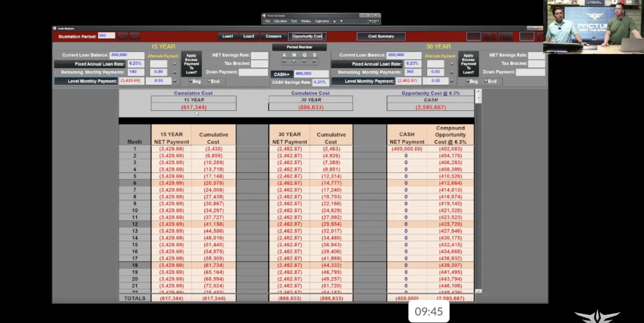The width and height of the screenshot is (644, 323).
Task: Click 15 YEAR Apply Excess Payment To Loan
Action: pos(192,63)
